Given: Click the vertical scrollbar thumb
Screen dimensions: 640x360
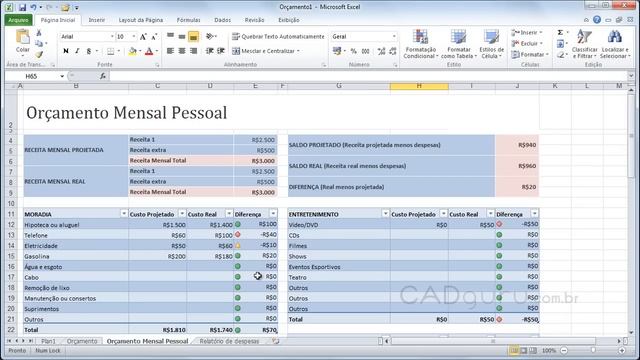Looking at the screenshot, I should tap(631, 135).
